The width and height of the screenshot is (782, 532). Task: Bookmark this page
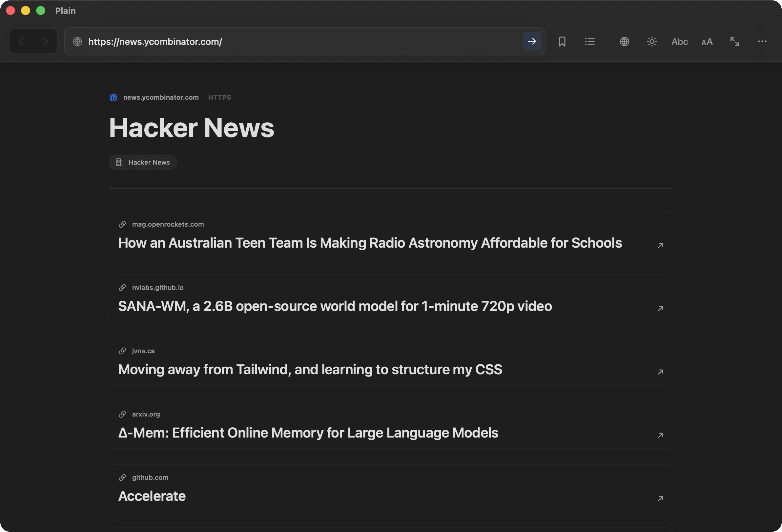562,41
